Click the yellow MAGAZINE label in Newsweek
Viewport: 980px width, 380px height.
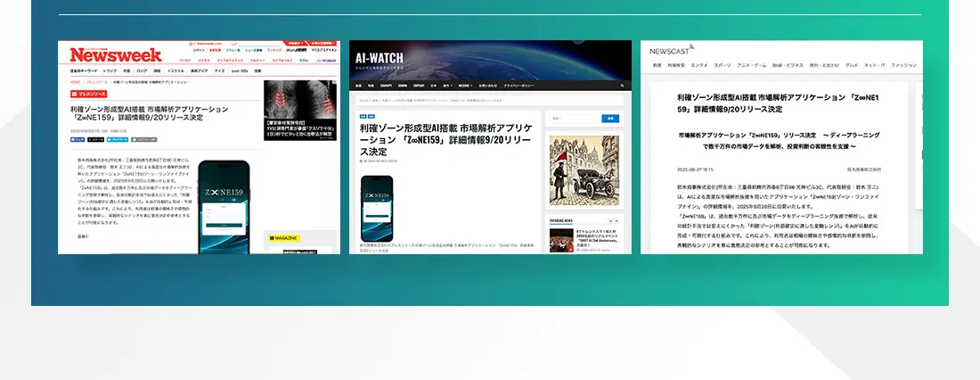point(284,238)
